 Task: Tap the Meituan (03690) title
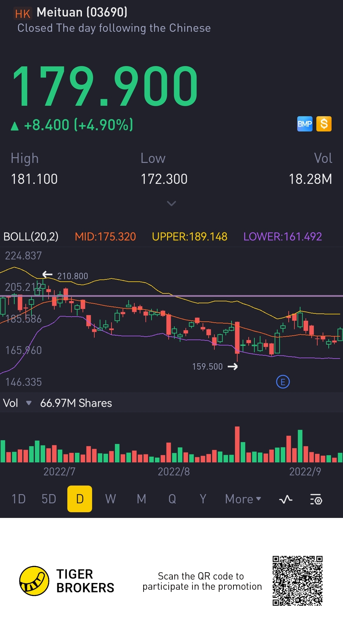click(82, 12)
